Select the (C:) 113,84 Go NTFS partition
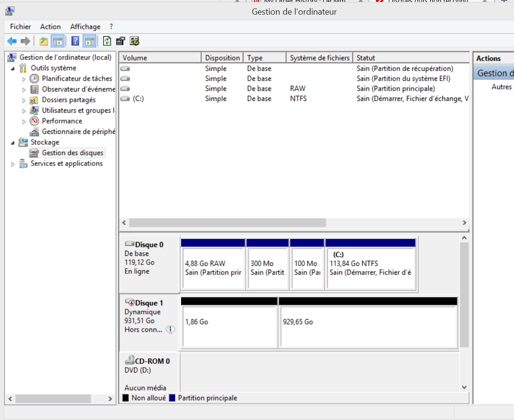514x420 pixels. [371, 265]
